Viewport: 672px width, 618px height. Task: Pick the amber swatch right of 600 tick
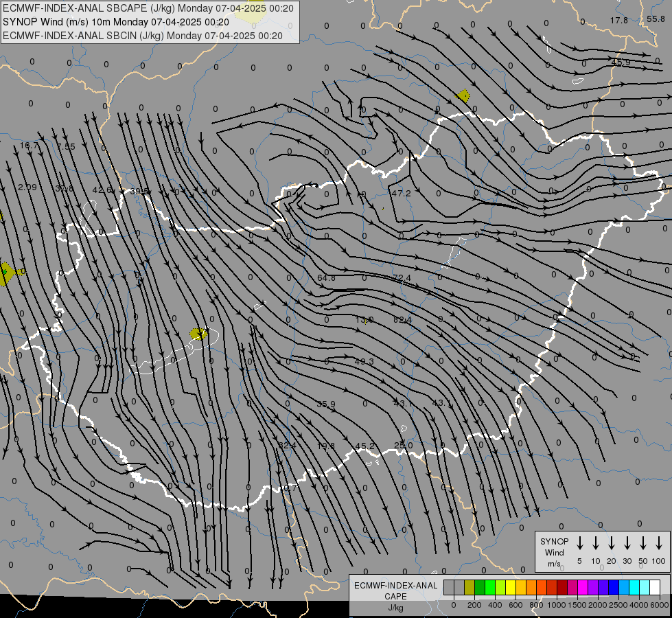521,587
